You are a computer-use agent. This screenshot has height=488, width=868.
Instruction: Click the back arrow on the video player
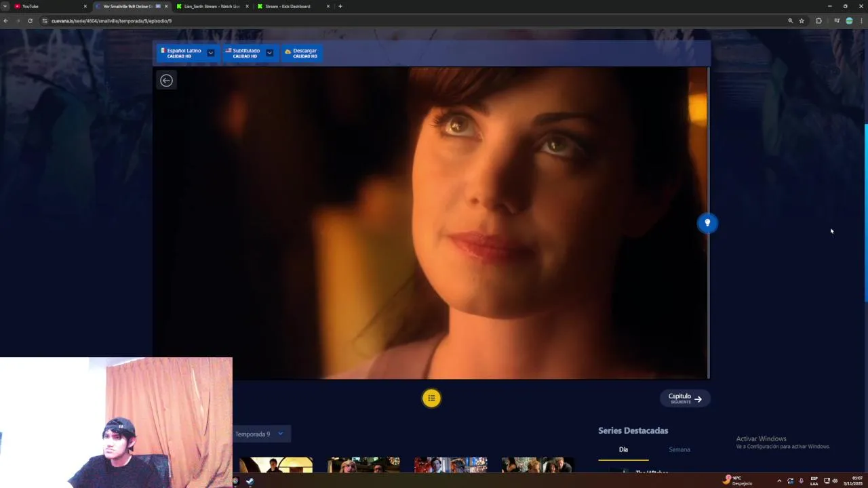[166, 81]
